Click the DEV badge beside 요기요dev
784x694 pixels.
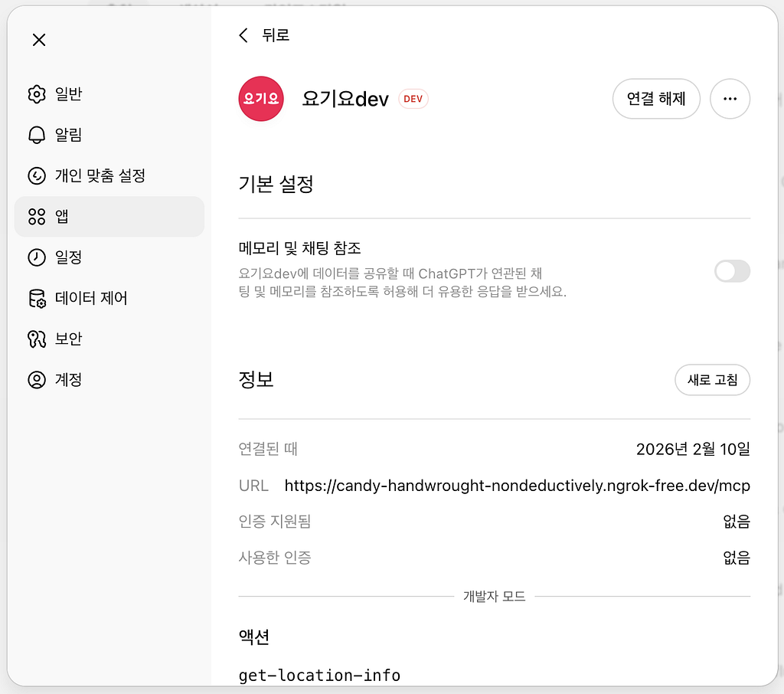[413, 99]
